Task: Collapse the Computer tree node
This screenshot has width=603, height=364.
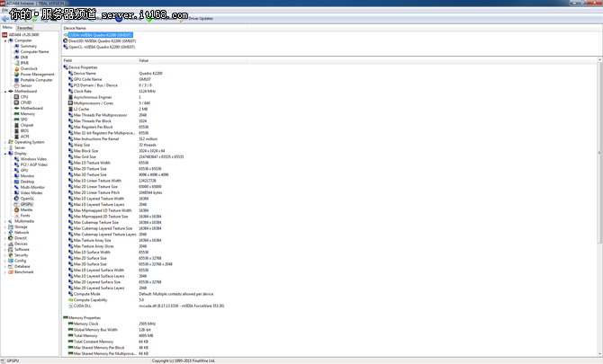Action: 5,40
